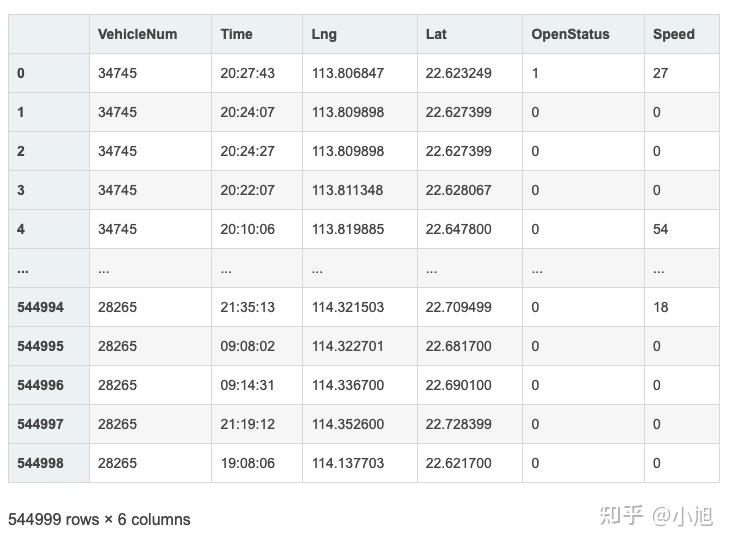The width and height of the screenshot is (732, 546).
Task: Click row index 0
Action: [21, 73]
